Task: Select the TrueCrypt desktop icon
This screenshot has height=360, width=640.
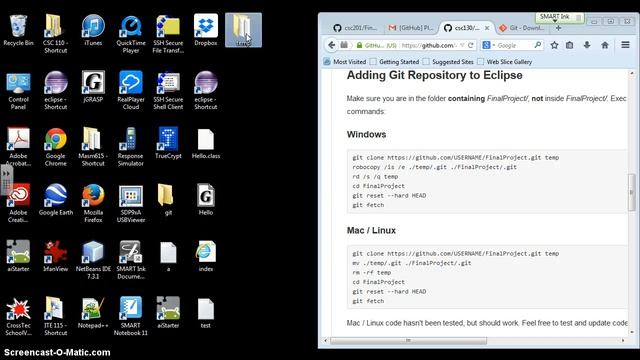Action: click(x=168, y=143)
